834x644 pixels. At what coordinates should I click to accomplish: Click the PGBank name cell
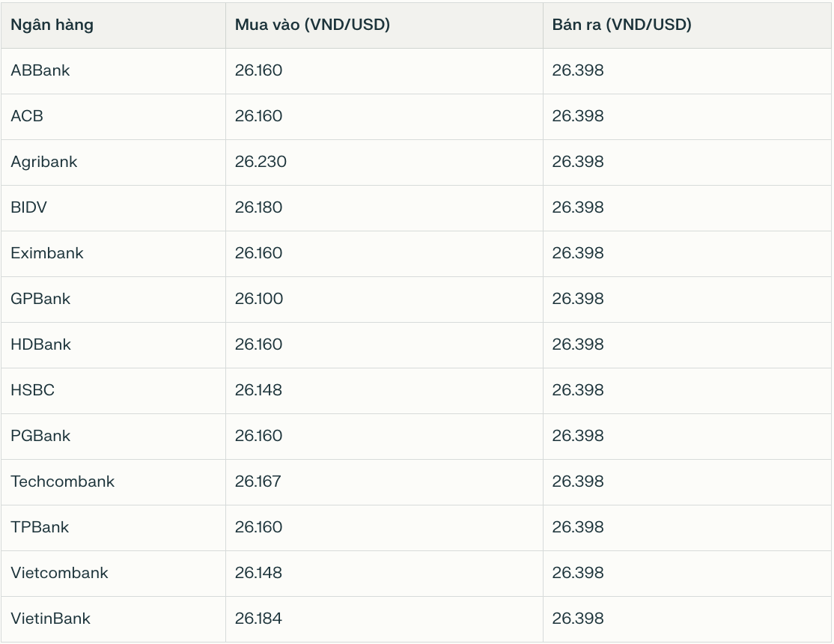pos(40,436)
